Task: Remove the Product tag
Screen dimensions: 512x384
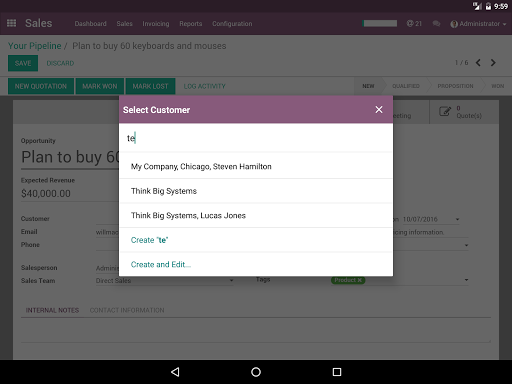Action: 360,280
